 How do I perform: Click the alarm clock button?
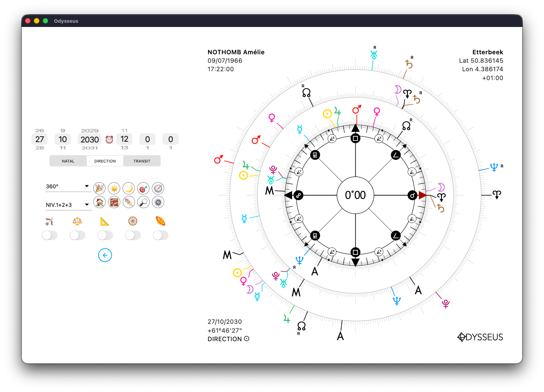109,139
